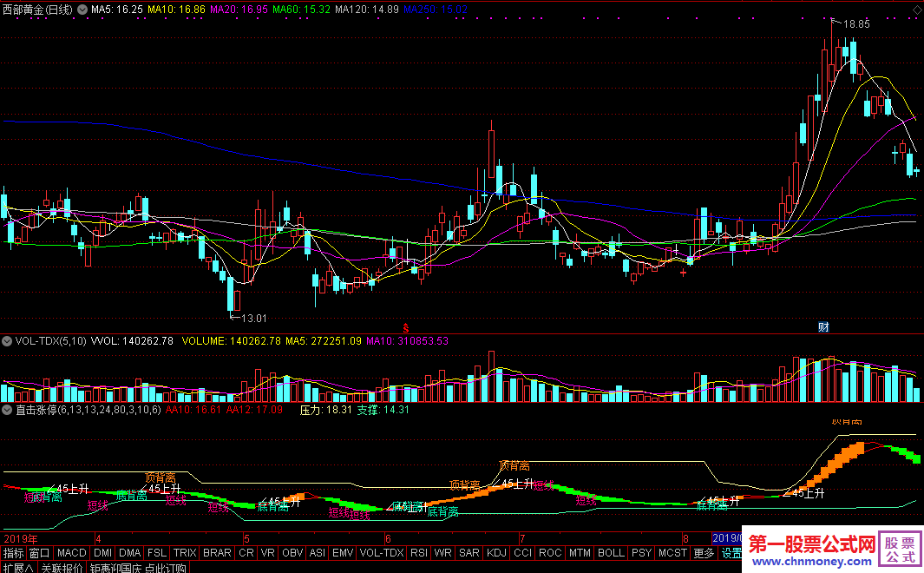Switch to the KDJ indicator
The width and height of the screenshot is (924, 573).
(x=497, y=553)
